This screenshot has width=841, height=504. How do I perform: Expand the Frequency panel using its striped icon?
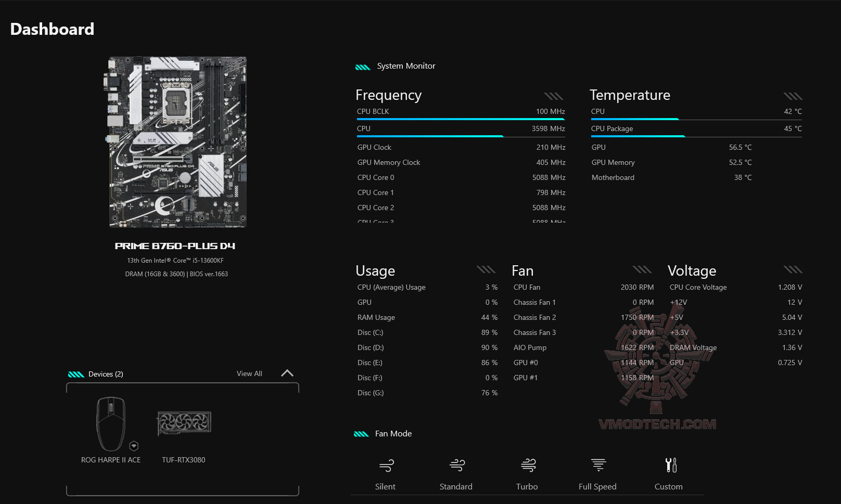coord(554,96)
